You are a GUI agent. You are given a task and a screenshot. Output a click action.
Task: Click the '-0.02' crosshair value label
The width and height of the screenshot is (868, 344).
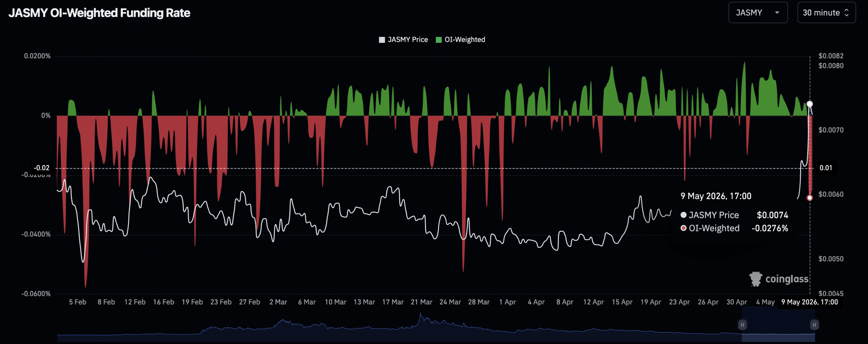[41, 168]
